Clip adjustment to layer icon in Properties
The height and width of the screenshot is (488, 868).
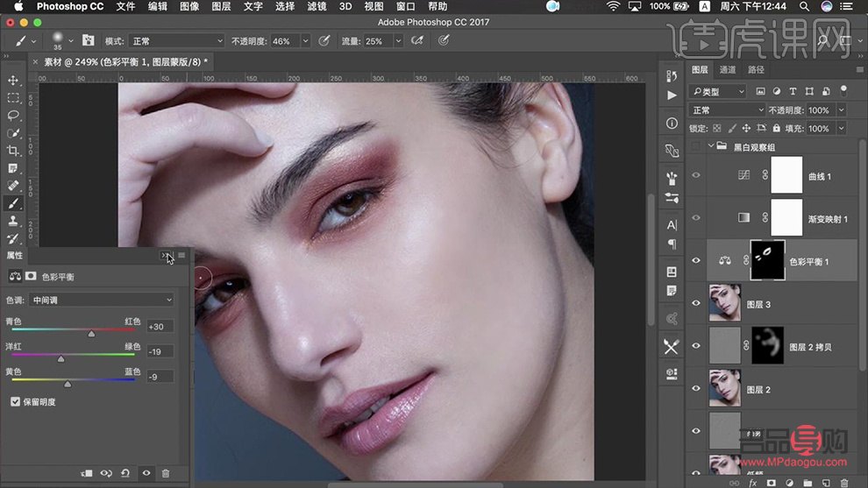[x=86, y=473]
